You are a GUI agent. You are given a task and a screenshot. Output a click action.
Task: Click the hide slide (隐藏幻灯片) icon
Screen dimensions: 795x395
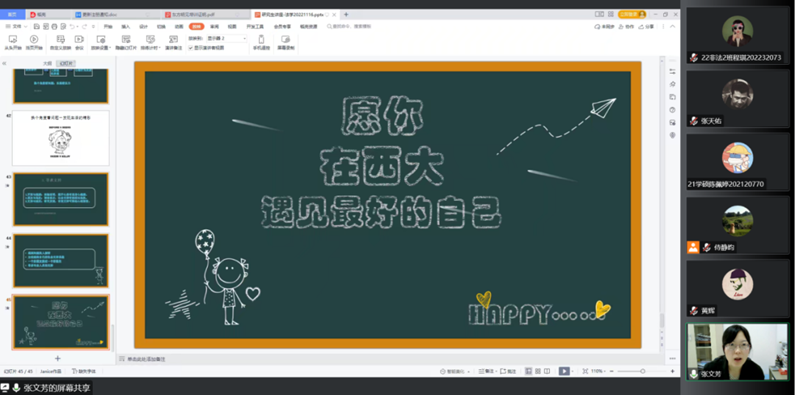tap(126, 43)
